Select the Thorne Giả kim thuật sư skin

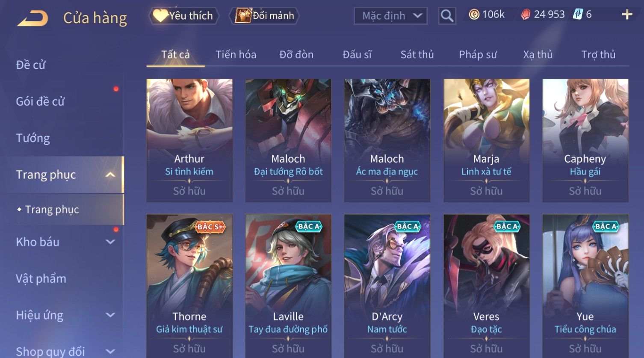[x=189, y=286]
